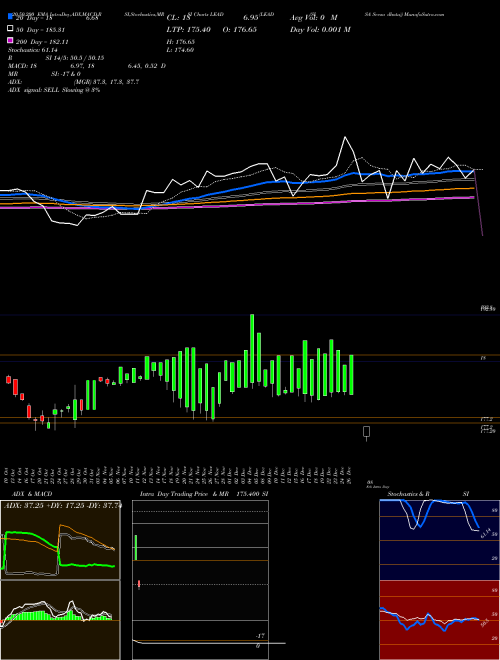
Task: Click the tallest green candlestick in the chart
Action: pos(252,349)
